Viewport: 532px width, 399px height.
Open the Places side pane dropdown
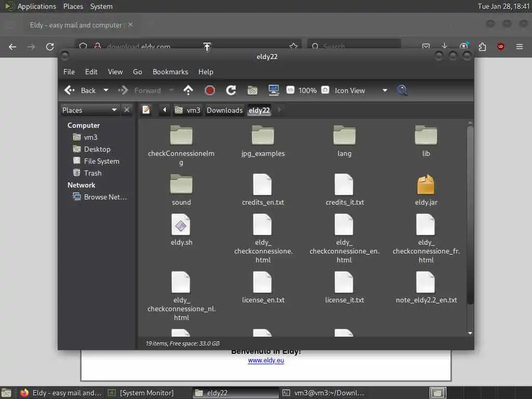pyautogui.click(x=89, y=110)
